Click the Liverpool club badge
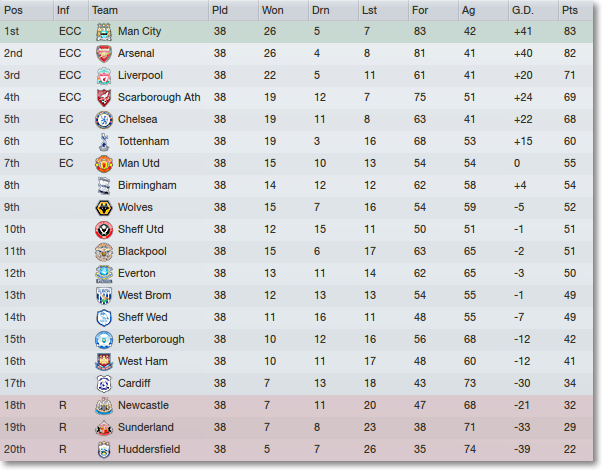The image size is (602, 470). tap(104, 76)
